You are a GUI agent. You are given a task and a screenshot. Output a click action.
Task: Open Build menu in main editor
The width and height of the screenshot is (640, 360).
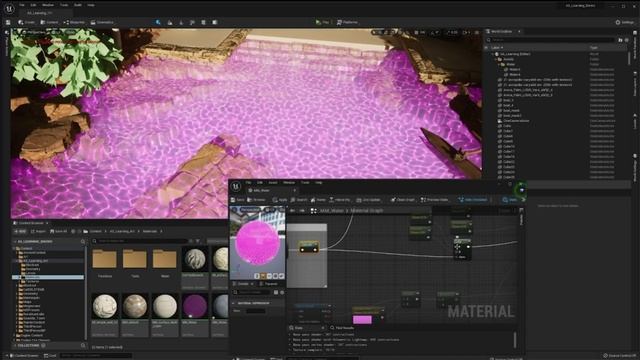click(x=78, y=5)
